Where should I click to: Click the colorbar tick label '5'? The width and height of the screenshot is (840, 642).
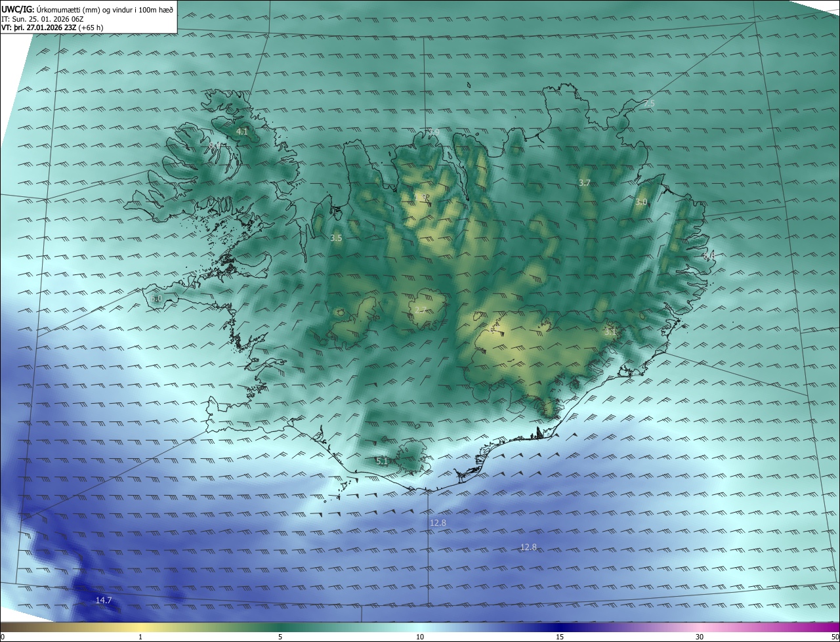(x=280, y=637)
